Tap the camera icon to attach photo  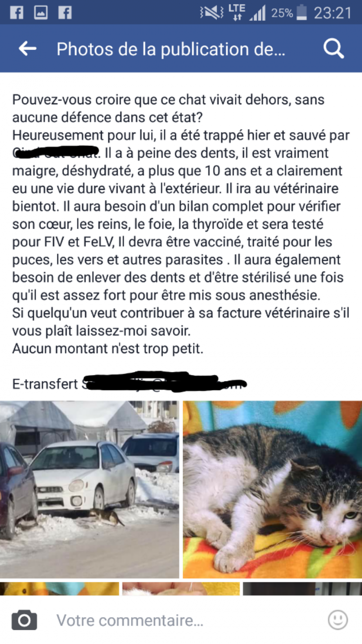[24, 620]
